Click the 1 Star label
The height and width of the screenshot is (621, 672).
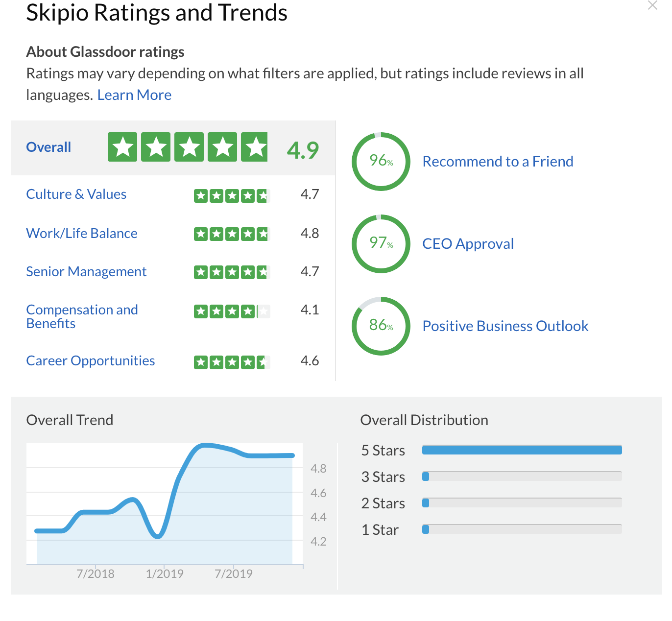point(380,530)
